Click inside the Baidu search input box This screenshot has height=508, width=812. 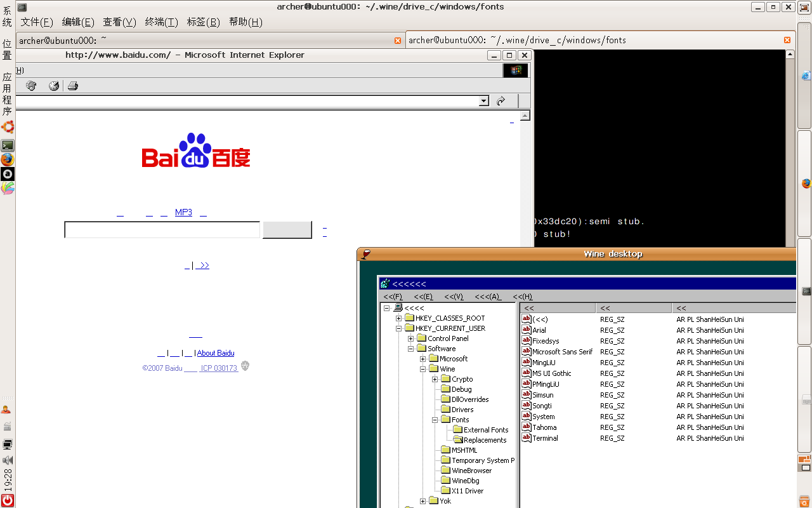pyautogui.click(x=162, y=230)
